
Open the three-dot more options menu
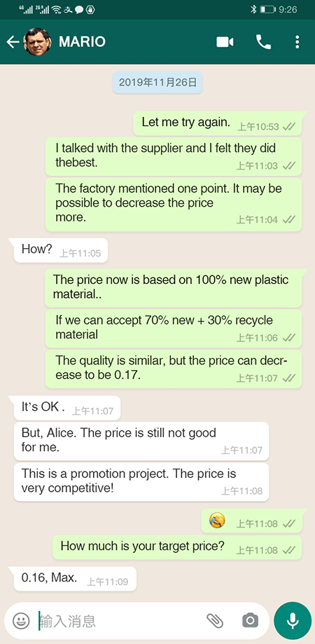[x=297, y=42]
